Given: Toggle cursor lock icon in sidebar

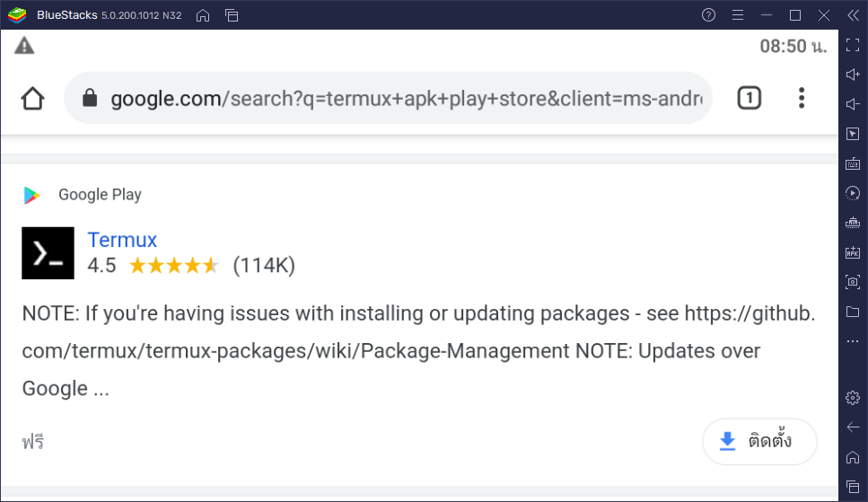Looking at the screenshot, I should [x=853, y=134].
